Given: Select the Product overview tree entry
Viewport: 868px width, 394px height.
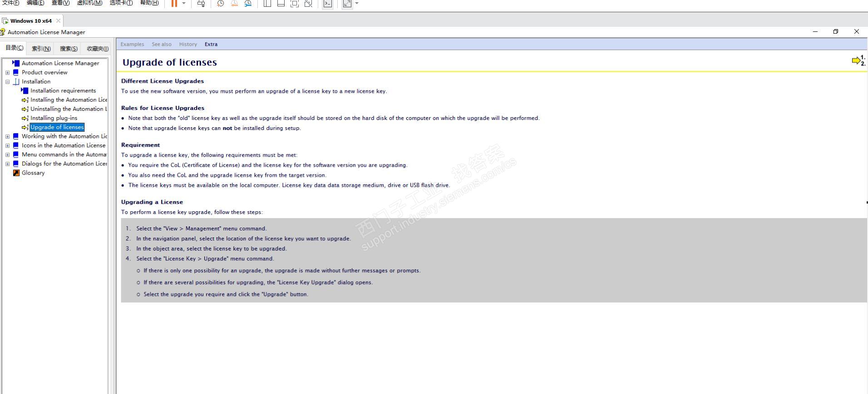Looking at the screenshot, I should click(x=44, y=72).
